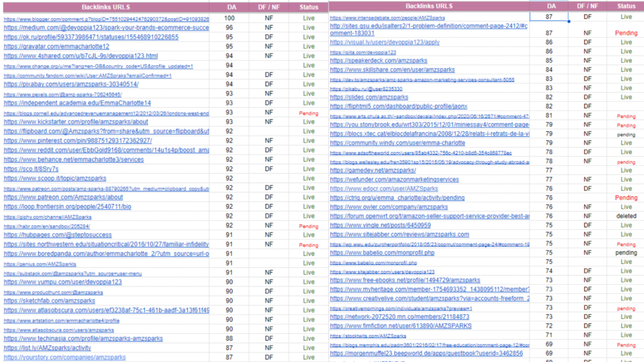644x362 pixels.
Task: Select the Status cell reading deleted
Action: coord(626,216)
